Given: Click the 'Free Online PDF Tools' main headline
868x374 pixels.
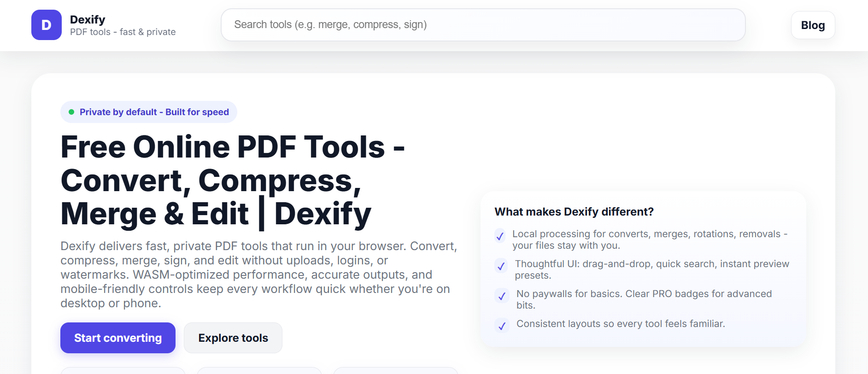Looking at the screenshot, I should [x=233, y=181].
